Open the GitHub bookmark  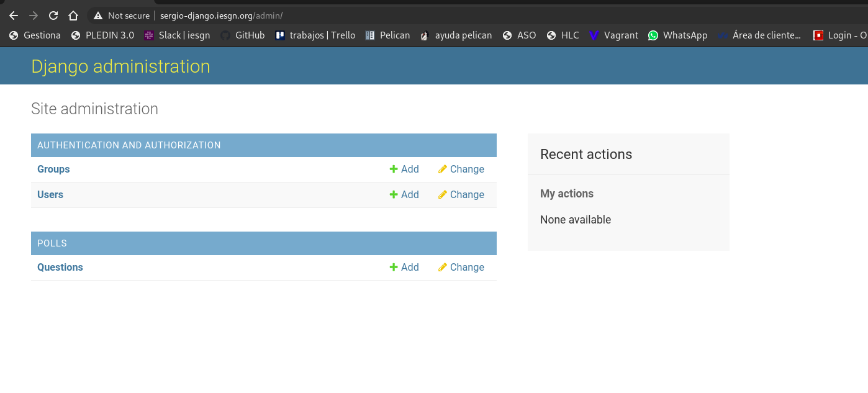pyautogui.click(x=243, y=35)
